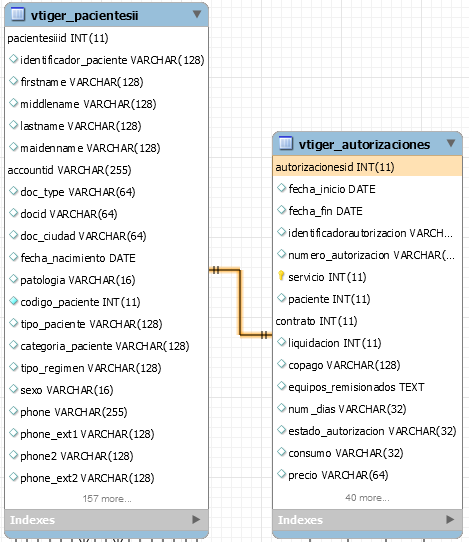This screenshot has width=469, height=542.
Task: Click the filled diamond icon beside codigo_paciente
Action: click(x=13, y=301)
